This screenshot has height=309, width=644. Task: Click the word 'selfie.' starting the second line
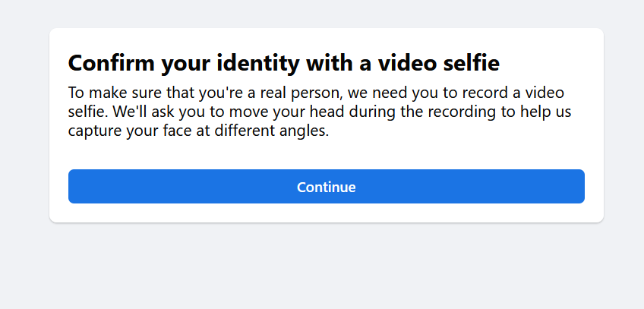point(88,112)
